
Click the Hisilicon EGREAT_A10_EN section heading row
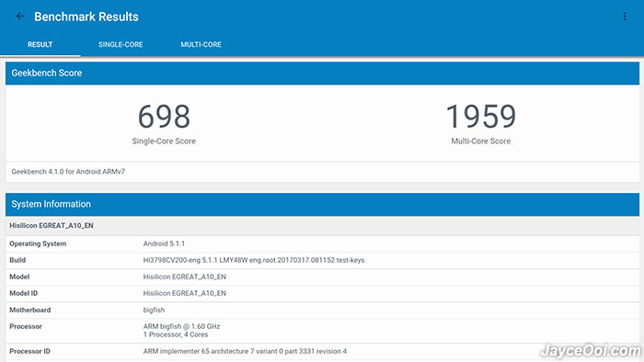click(322, 225)
